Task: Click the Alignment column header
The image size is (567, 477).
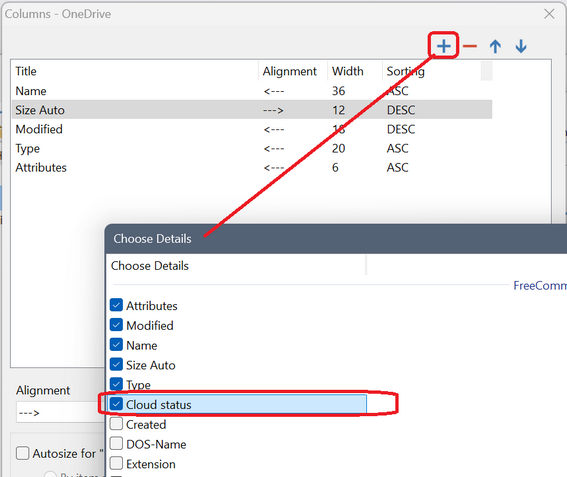Action: coord(293,71)
